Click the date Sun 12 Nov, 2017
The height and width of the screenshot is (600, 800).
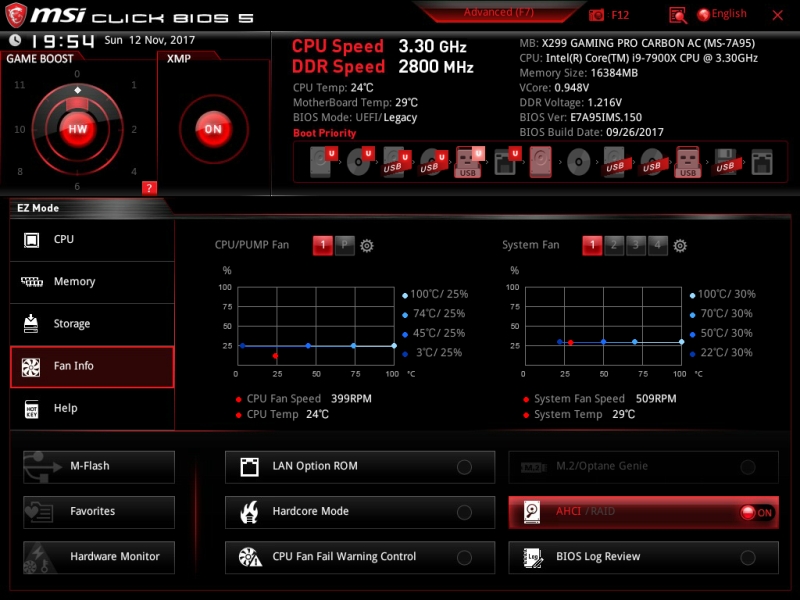[x=149, y=40]
